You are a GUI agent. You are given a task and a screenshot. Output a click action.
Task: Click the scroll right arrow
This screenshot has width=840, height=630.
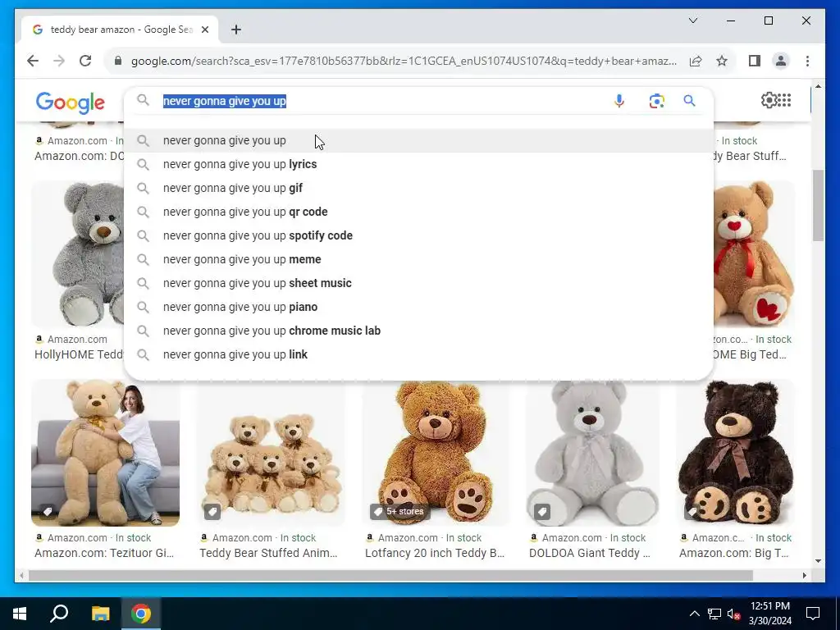click(805, 575)
